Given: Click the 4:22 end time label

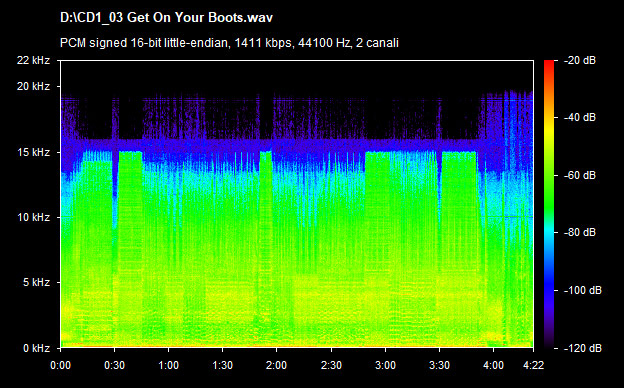Looking at the screenshot, I should (x=533, y=365).
